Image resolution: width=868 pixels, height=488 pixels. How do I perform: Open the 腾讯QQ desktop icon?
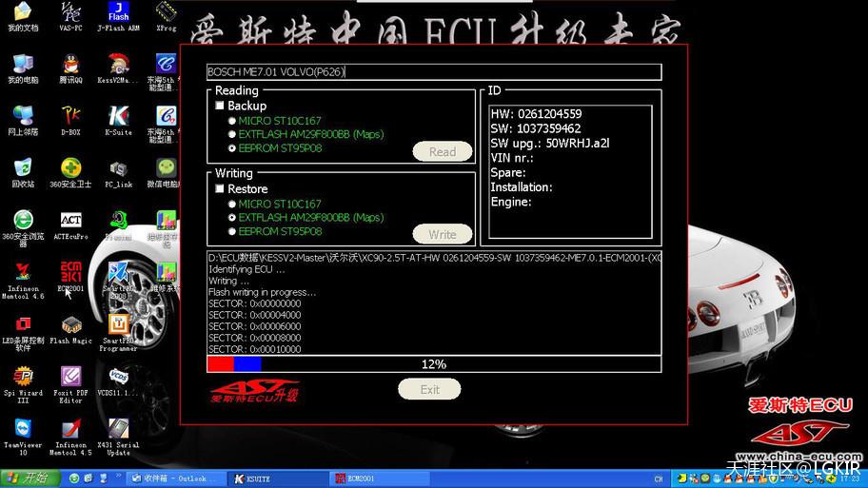click(70, 68)
